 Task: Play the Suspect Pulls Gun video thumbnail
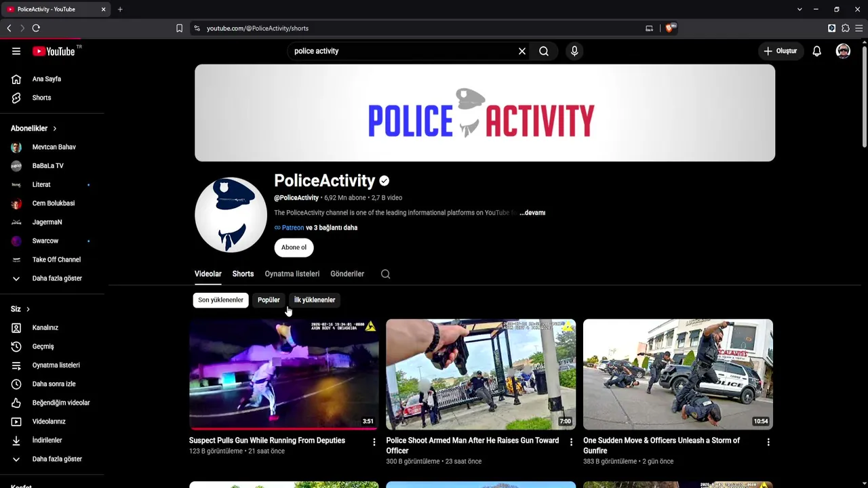tap(284, 375)
